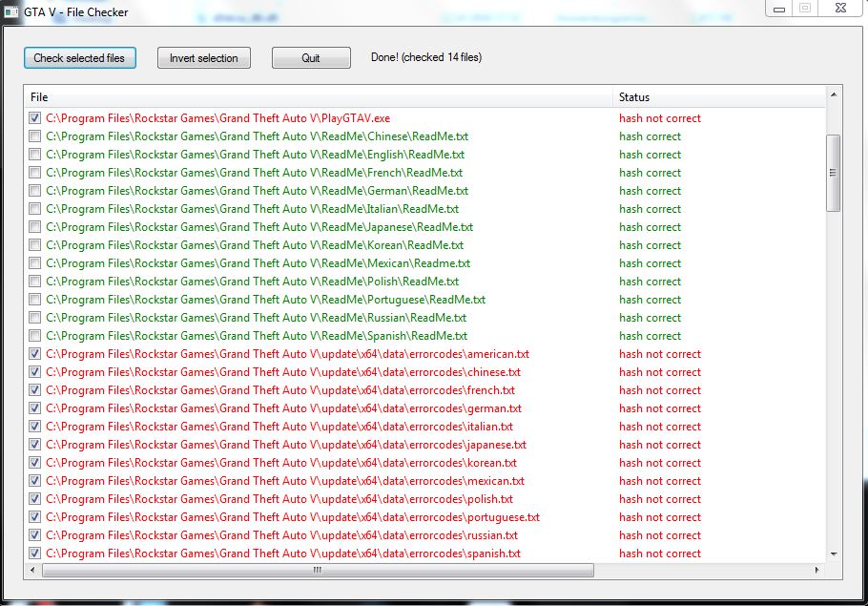Tick the Polish ReadMe.txt checkbox
Viewport: 868px width, 606px height.
pyautogui.click(x=35, y=282)
